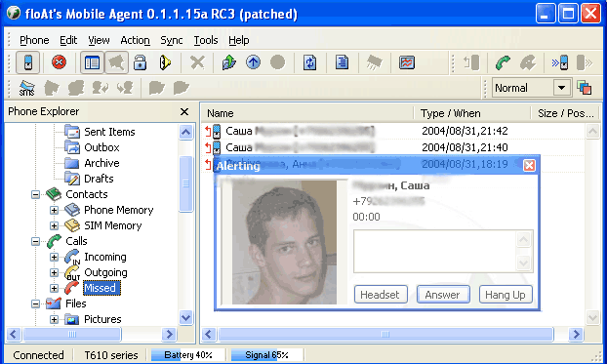
Task: Expand the Phone Memory node
Action: 55,210
